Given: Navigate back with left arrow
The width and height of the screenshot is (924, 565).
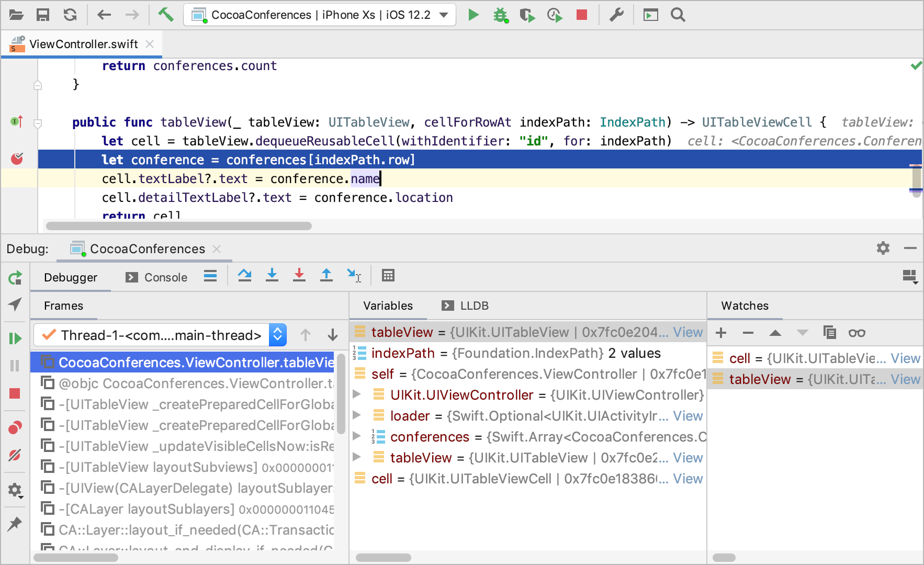Looking at the screenshot, I should pos(104,15).
